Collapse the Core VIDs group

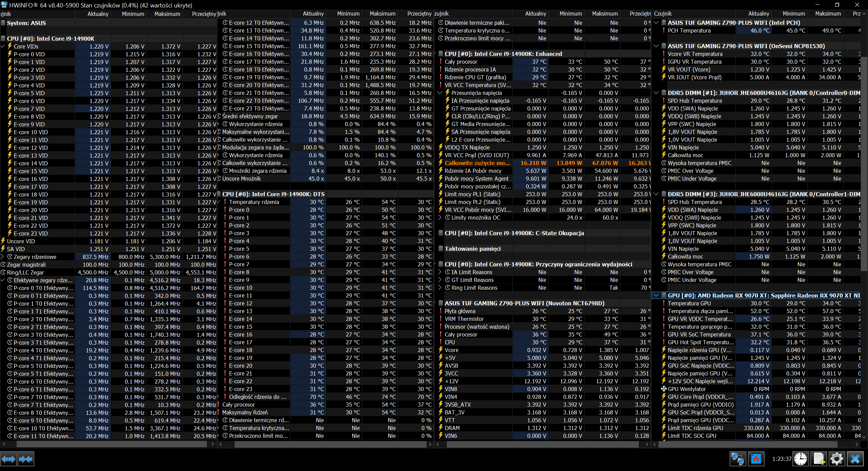point(3,46)
